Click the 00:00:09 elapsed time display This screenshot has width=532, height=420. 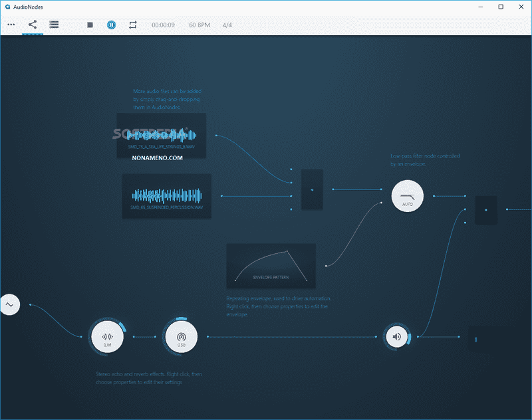[163, 25]
